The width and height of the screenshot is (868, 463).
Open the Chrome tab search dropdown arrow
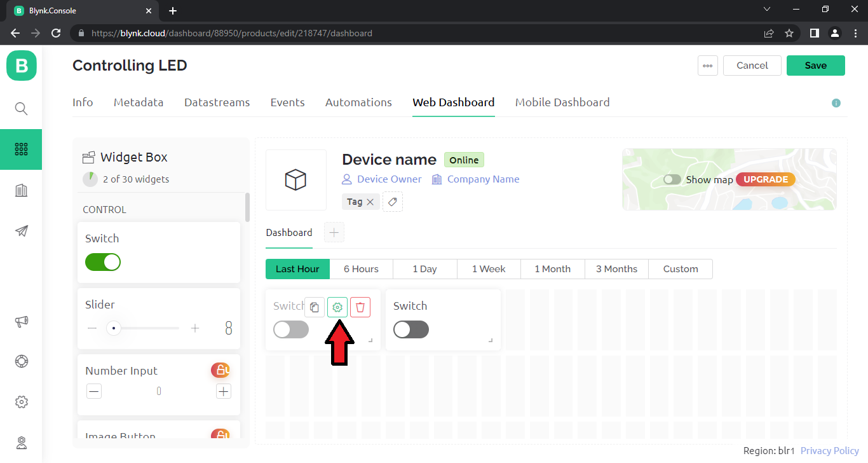pyautogui.click(x=767, y=10)
